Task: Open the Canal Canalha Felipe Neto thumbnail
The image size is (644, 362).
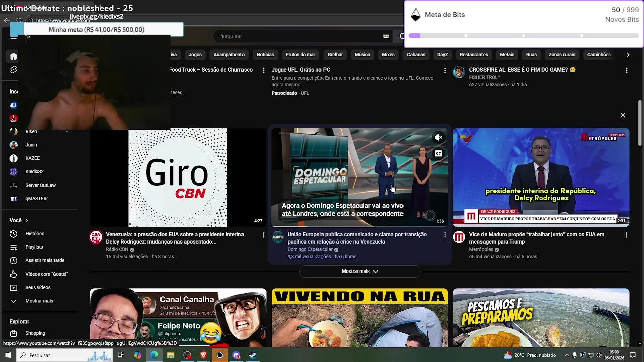Action: point(178,318)
